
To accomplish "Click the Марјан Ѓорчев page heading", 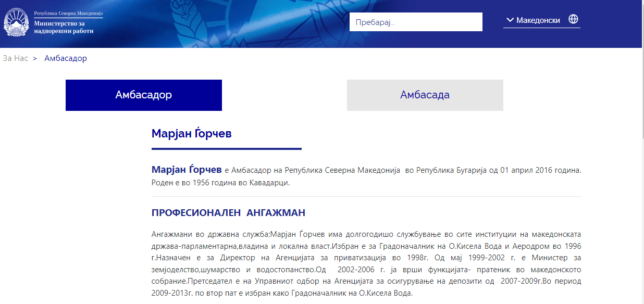I will click(x=191, y=134).
